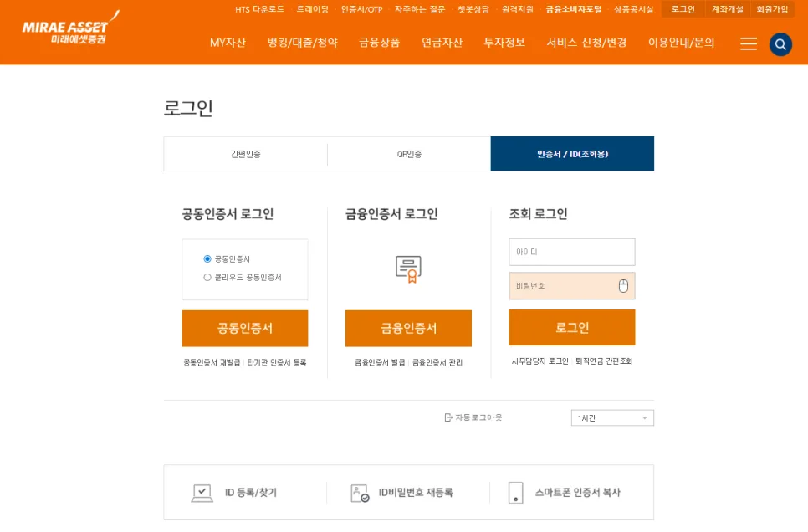Open the 원격지원 link

[518, 9]
